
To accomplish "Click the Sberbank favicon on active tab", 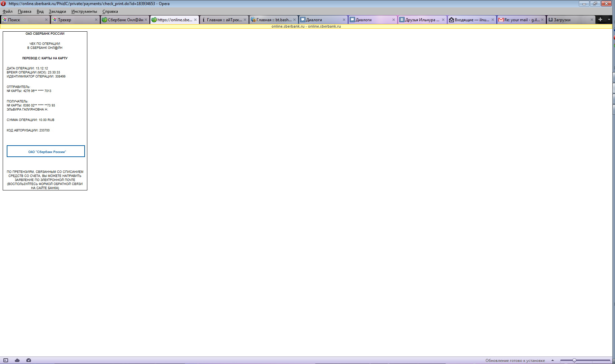I will 154,20.
